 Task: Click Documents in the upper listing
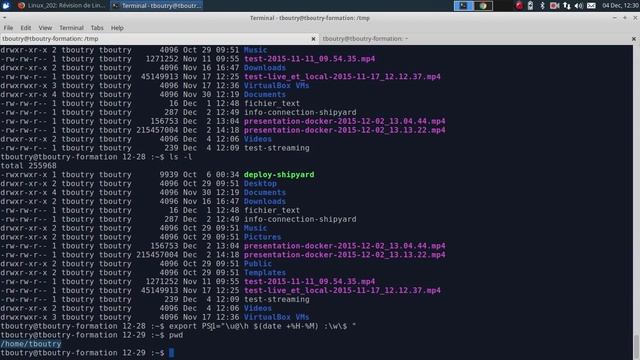(x=265, y=94)
